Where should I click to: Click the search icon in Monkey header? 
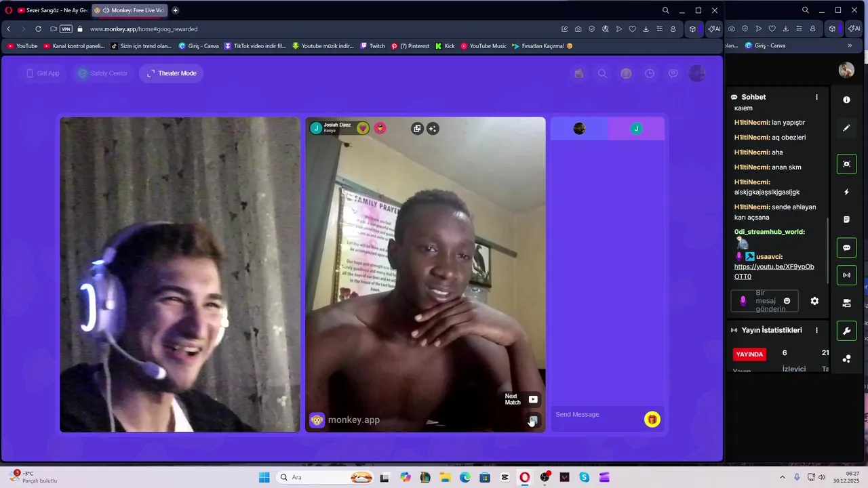click(602, 73)
